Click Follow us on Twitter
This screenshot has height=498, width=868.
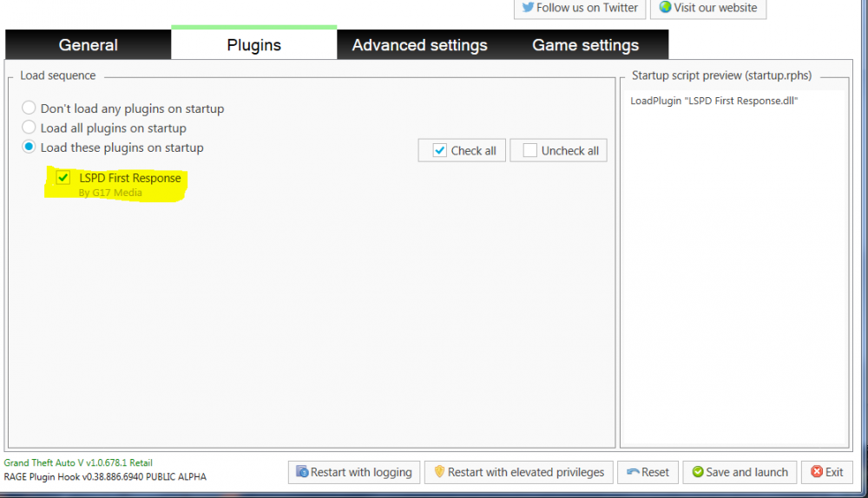tap(580, 9)
